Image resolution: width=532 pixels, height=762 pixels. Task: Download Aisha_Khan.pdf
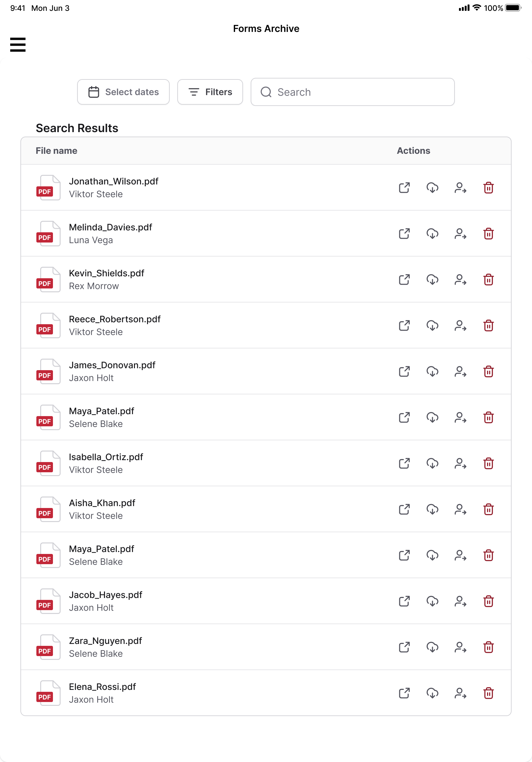[x=432, y=510]
